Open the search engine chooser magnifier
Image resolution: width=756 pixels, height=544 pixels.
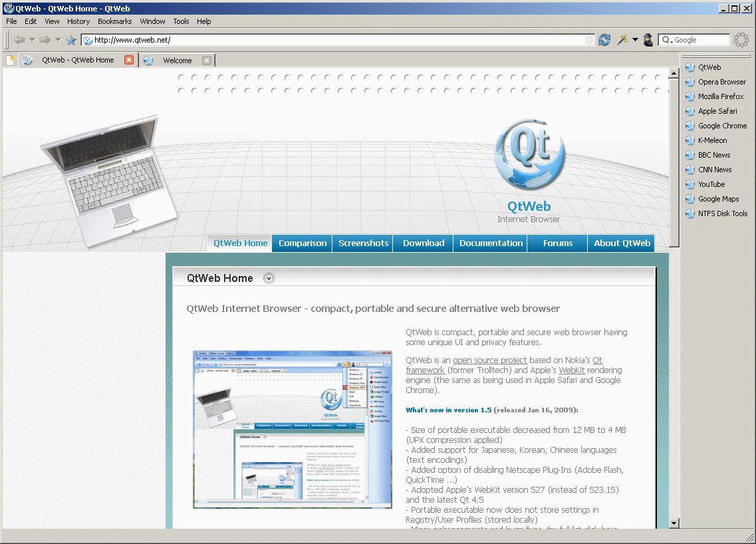pos(666,40)
